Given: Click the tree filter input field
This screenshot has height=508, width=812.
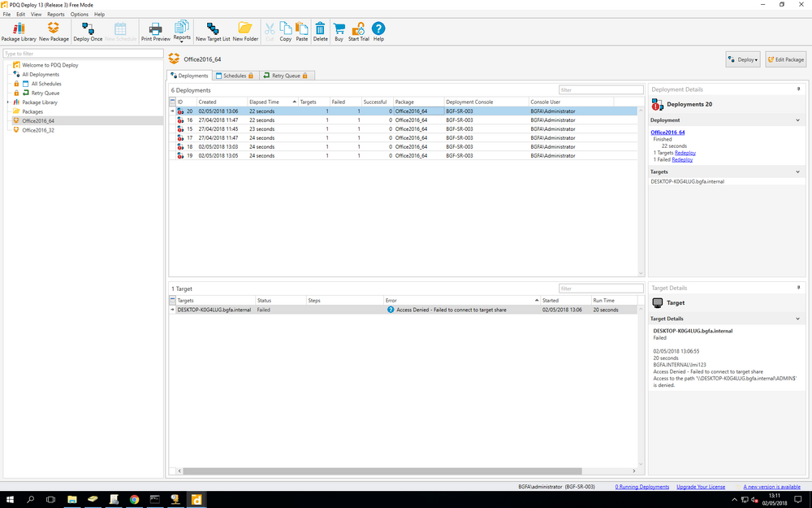Looking at the screenshot, I should point(83,54).
